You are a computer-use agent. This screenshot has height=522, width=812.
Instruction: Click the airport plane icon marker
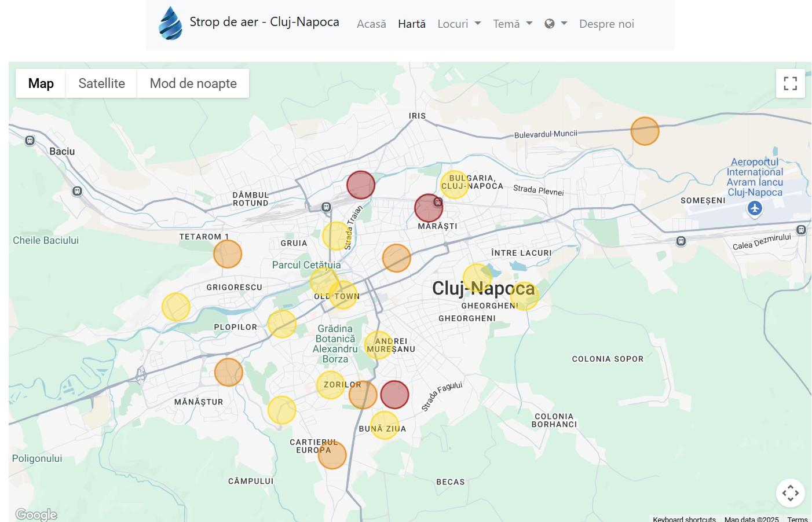coord(754,208)
